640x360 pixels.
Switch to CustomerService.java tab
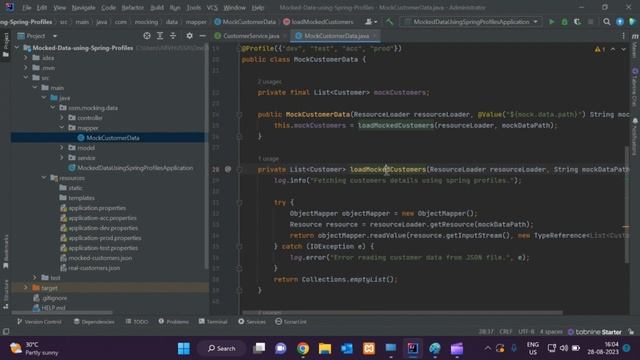[x=251, y=36]
